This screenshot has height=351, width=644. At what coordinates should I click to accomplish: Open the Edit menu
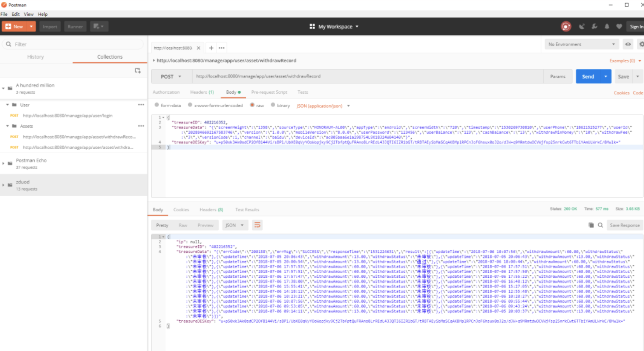(16, 14)
